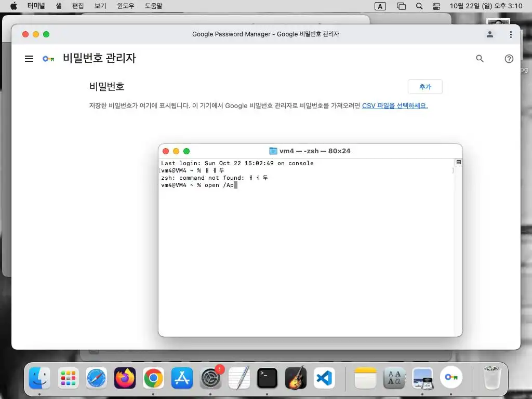532x399 pixels.
Task: Click the 비밀번호 section heading
Action: click(107, 87)
